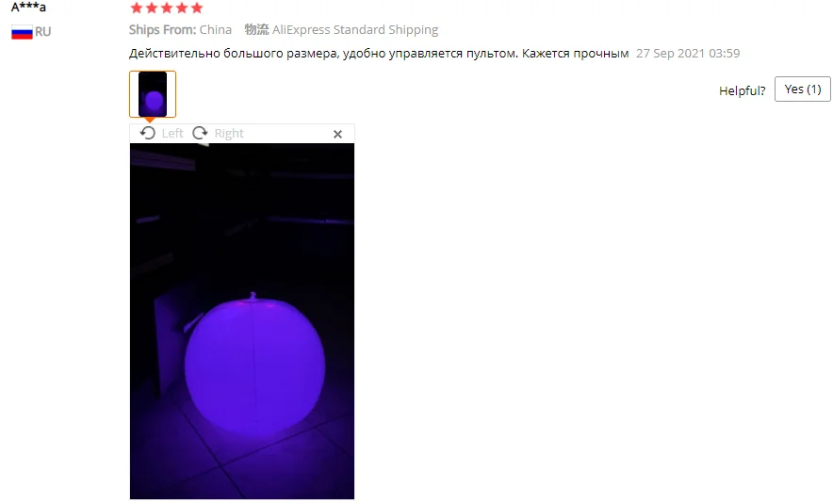
Task: Click the third red rating star
Action: (x=167, y=8)
